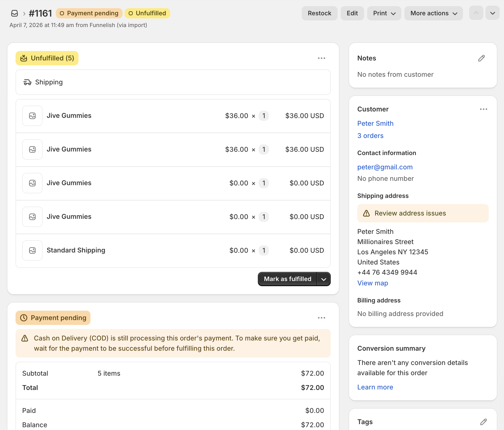Open Payment pending card three-dot menu
Viewport: 504px width, 430px height.
(x=321, y=318)
